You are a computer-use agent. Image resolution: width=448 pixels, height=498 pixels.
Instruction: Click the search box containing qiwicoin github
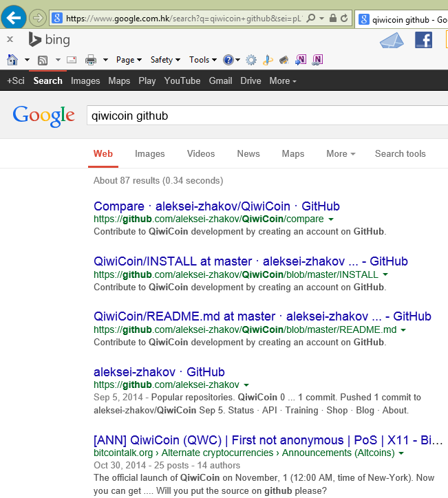[x=267, y=116]
